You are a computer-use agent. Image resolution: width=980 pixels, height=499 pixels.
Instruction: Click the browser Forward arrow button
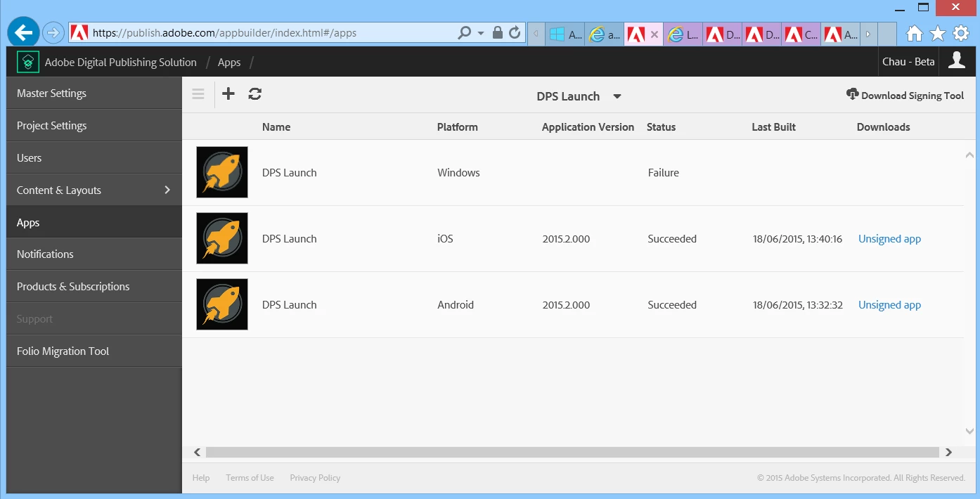(53, 33)
